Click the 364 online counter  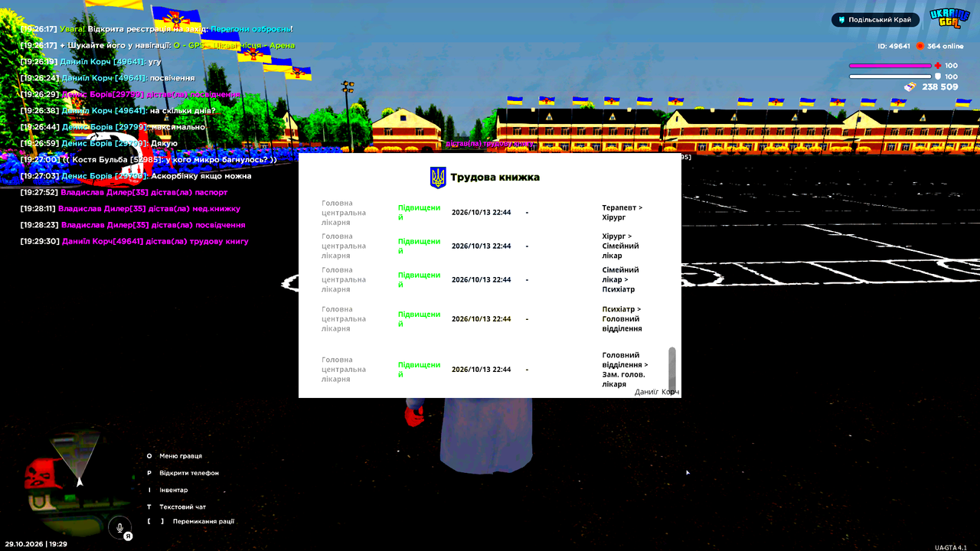coord(946,46)
